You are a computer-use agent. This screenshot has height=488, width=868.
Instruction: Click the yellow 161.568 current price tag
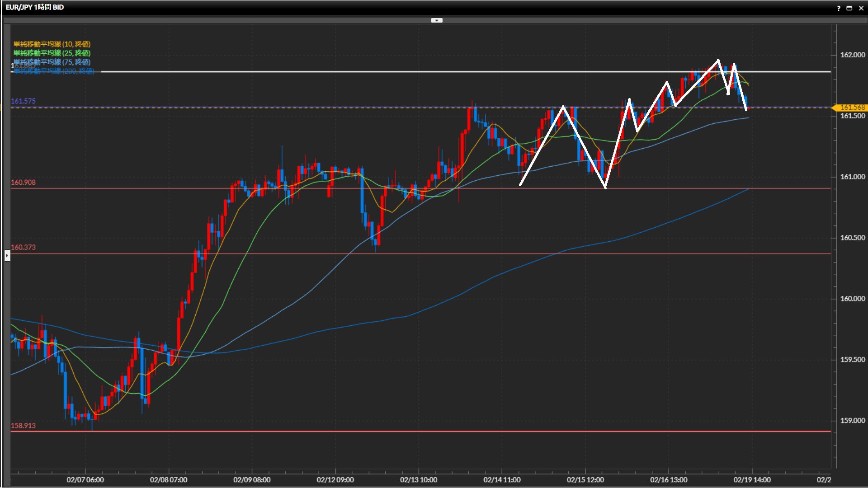point(852,108)
